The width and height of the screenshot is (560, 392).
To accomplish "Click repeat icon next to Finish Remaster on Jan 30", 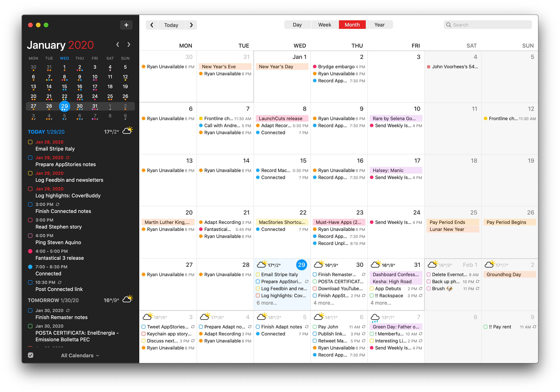I will coord(363,274).
